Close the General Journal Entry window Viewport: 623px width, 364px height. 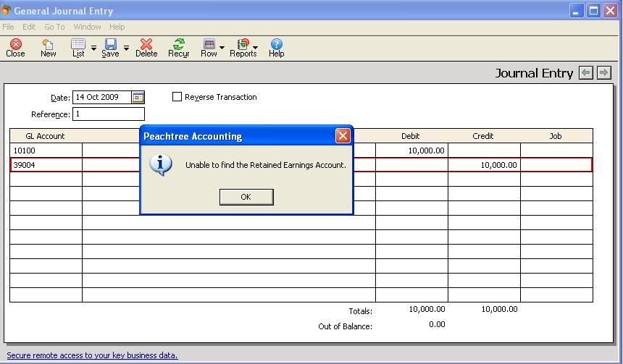click(610, 11)
